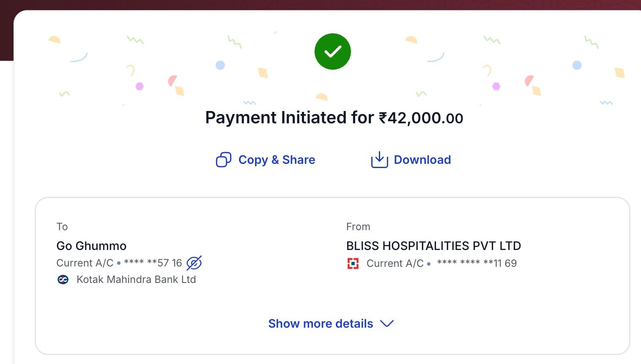Click the sender account number ending 11 69

(477, 263)
